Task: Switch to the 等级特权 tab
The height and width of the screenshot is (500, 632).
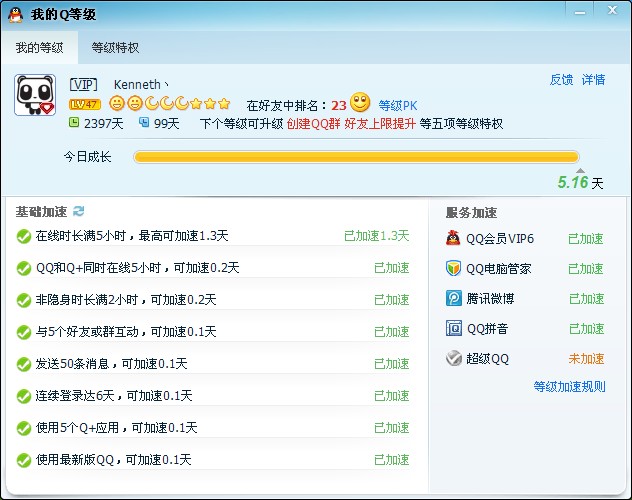Action: (x=115, y=48)
